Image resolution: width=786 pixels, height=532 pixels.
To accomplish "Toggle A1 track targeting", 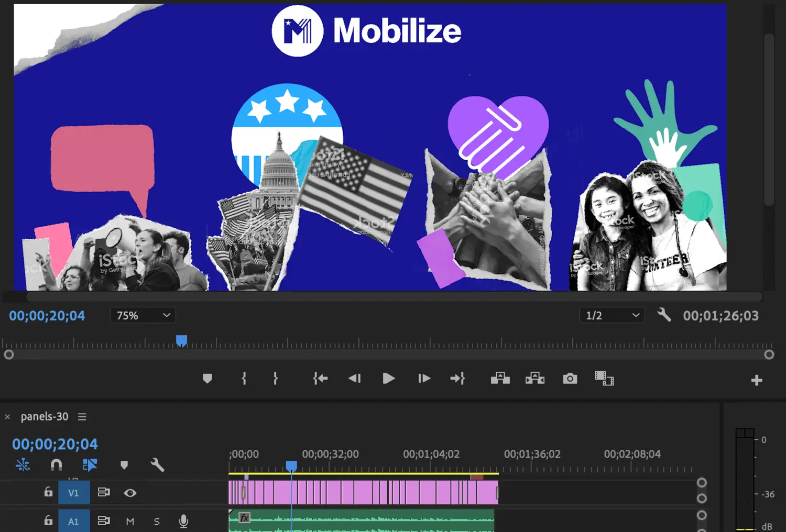I will [x=73, y=521].
